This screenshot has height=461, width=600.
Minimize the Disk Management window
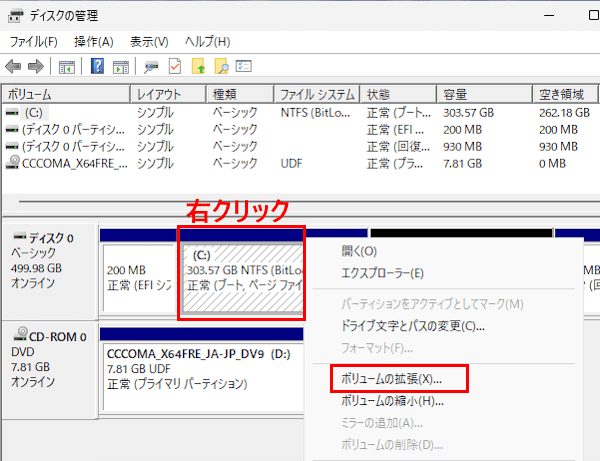(549, 16)
